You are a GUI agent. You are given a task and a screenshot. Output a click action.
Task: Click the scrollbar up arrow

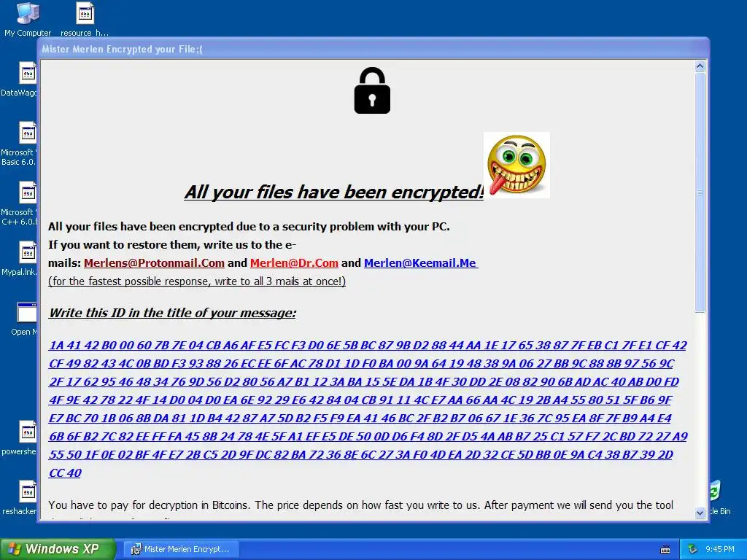click(700, 66)
